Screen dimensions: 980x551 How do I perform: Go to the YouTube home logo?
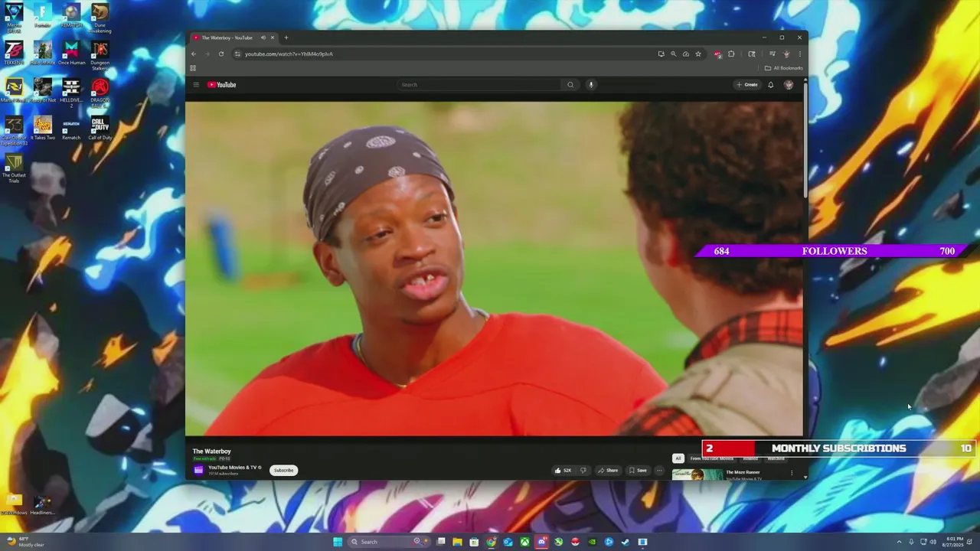pyautogui.click(x=222, y=85)
